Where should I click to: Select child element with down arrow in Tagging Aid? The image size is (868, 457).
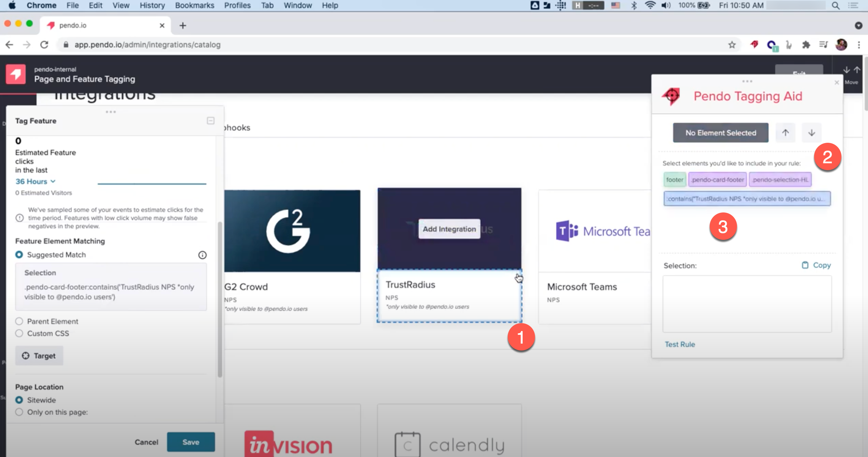point(812,133)
